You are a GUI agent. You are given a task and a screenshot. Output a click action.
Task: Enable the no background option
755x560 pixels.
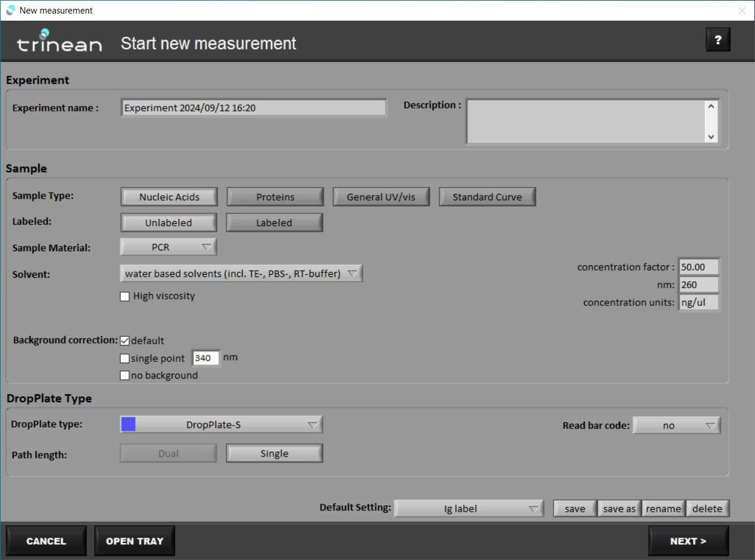(x=125, y=375)
